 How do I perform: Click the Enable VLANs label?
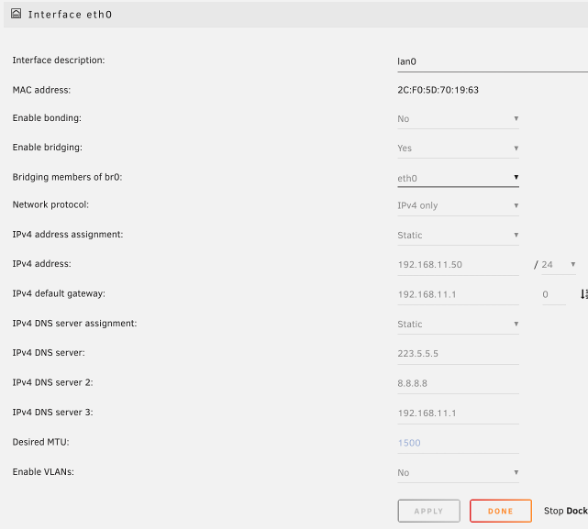pyautogui.click(x=43, y=472)
